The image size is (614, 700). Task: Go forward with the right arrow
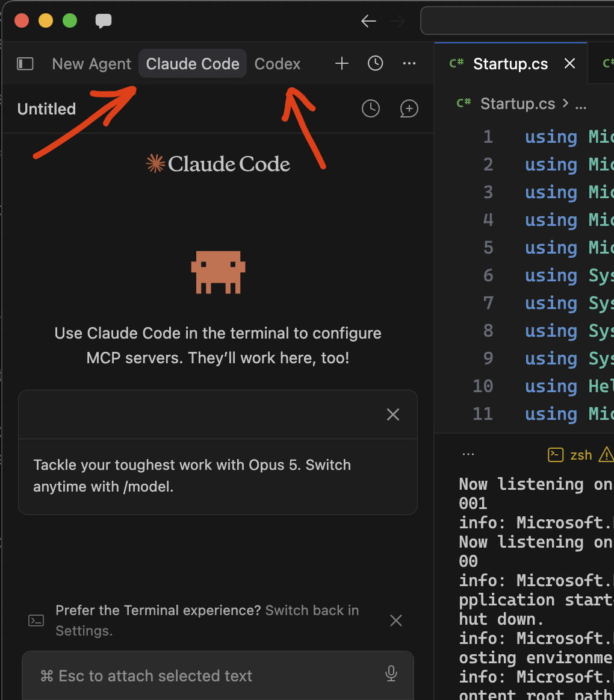click(397, 21)
